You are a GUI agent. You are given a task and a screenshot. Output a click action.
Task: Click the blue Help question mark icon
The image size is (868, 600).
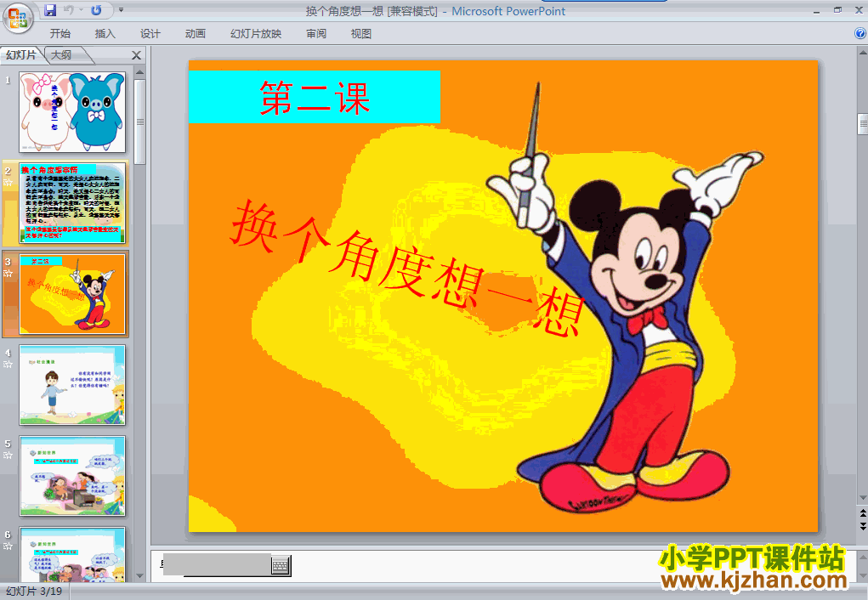859,33
